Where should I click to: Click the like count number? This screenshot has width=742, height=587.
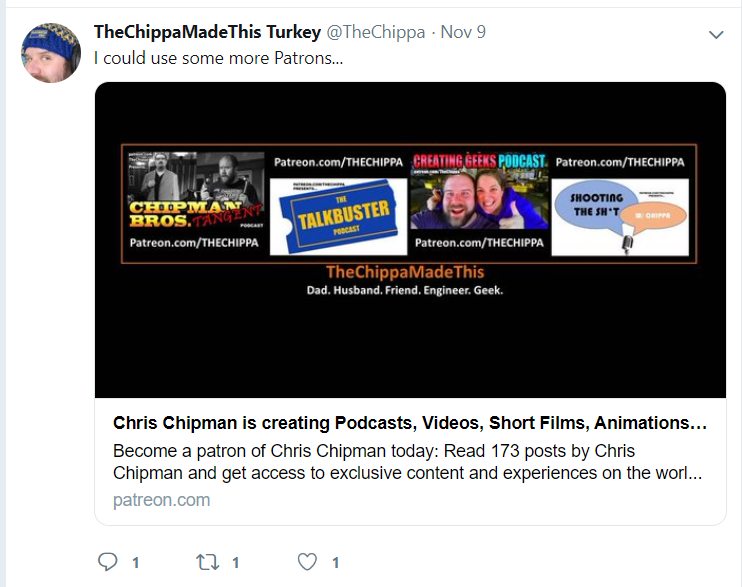tap(336, 562)
